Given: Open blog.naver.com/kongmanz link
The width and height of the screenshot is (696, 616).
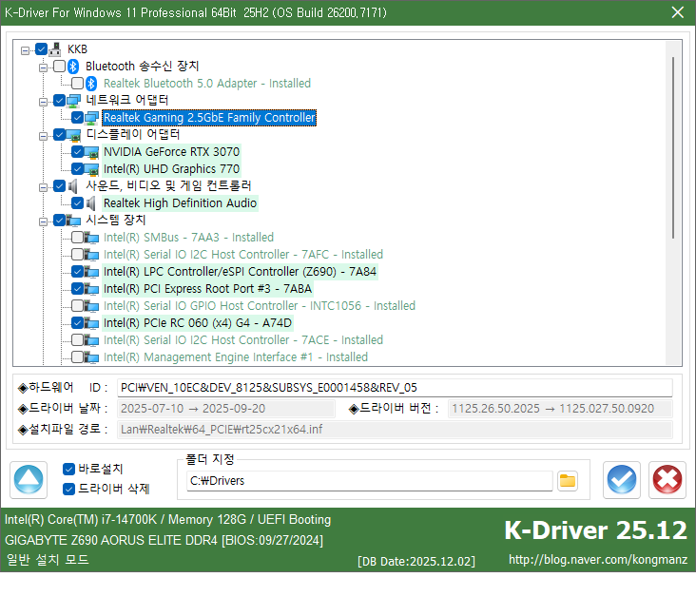Looking at the screenshot, I should [x=598, y=560].
